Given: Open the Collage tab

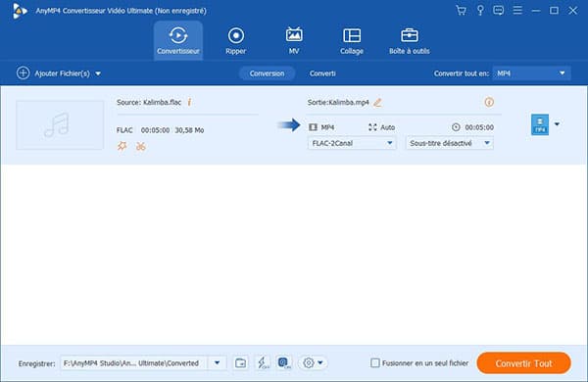Looking at the screenshot, I should [352, 40].
